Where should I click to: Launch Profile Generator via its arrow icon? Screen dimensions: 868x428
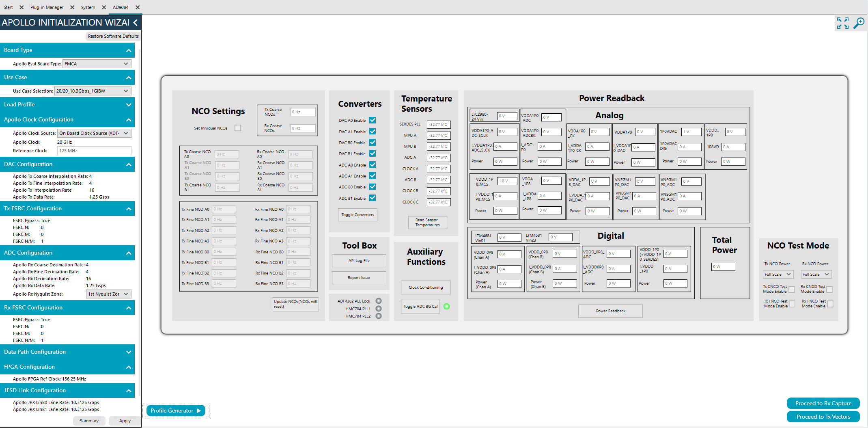click(x=199, y=411)
